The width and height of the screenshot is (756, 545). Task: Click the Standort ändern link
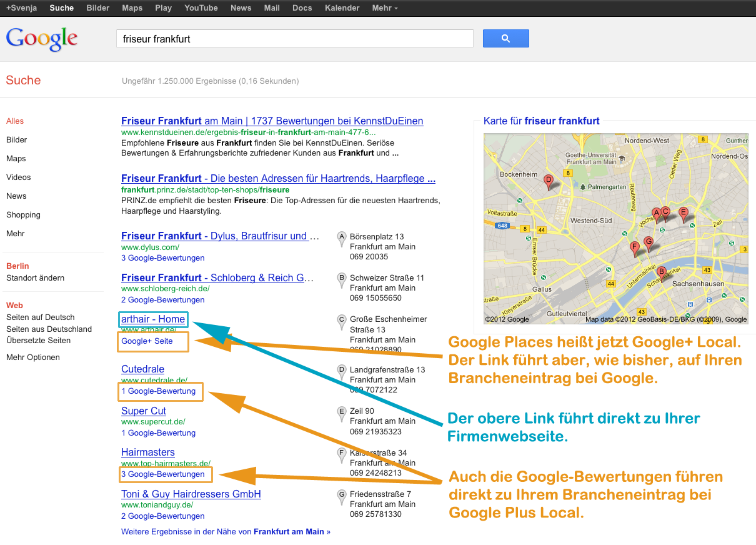pyautogui.click(x=35, y=278)
